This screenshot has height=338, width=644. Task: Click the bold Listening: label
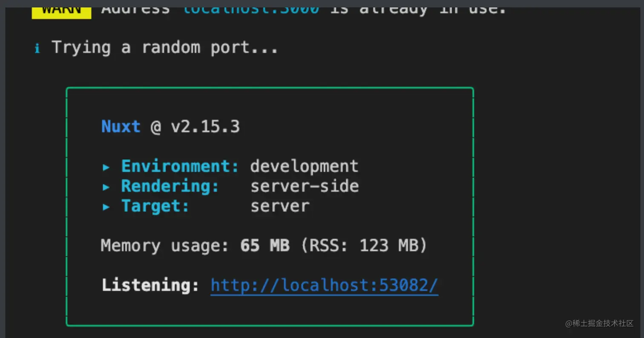click(150, 285)
